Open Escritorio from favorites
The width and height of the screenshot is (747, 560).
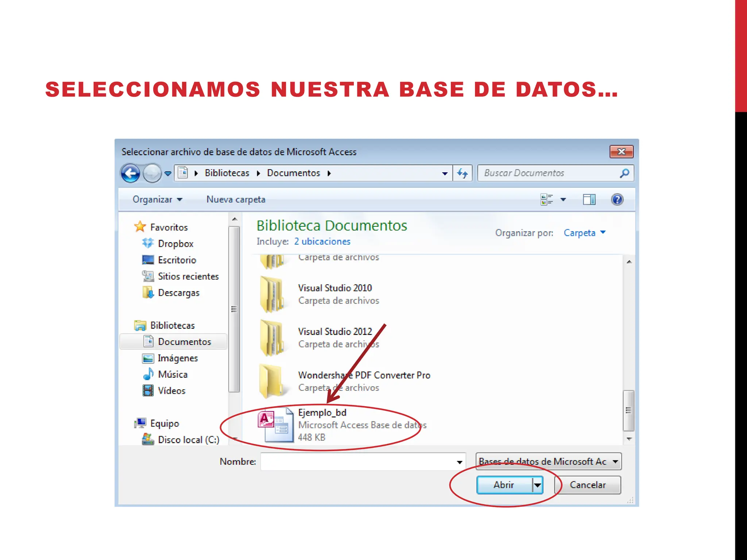pyautogui.click(x=177, y=260)
